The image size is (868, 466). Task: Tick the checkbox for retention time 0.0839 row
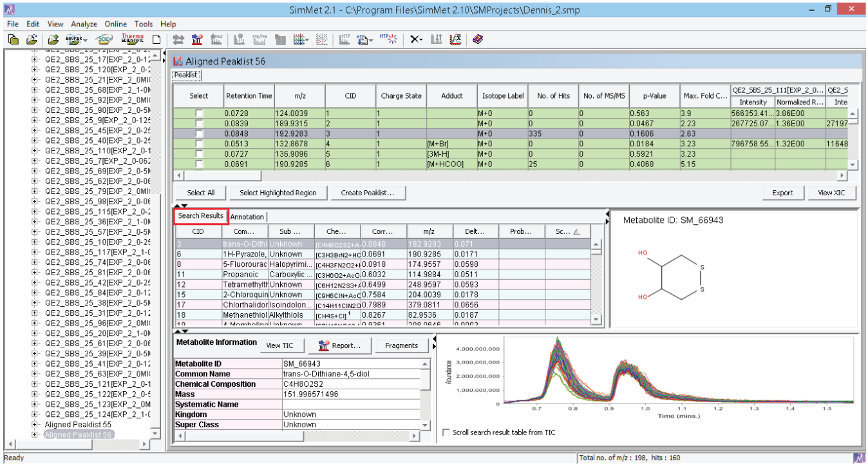coord(199,123)
